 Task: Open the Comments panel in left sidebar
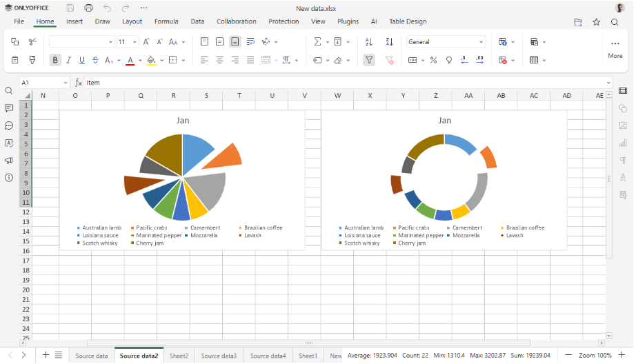(x=9, y=108)
